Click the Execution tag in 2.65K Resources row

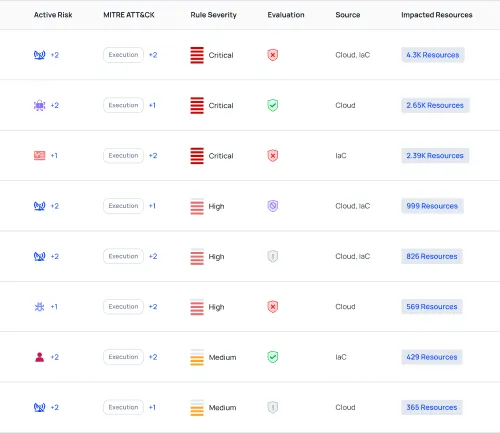(x=123, y=105)
